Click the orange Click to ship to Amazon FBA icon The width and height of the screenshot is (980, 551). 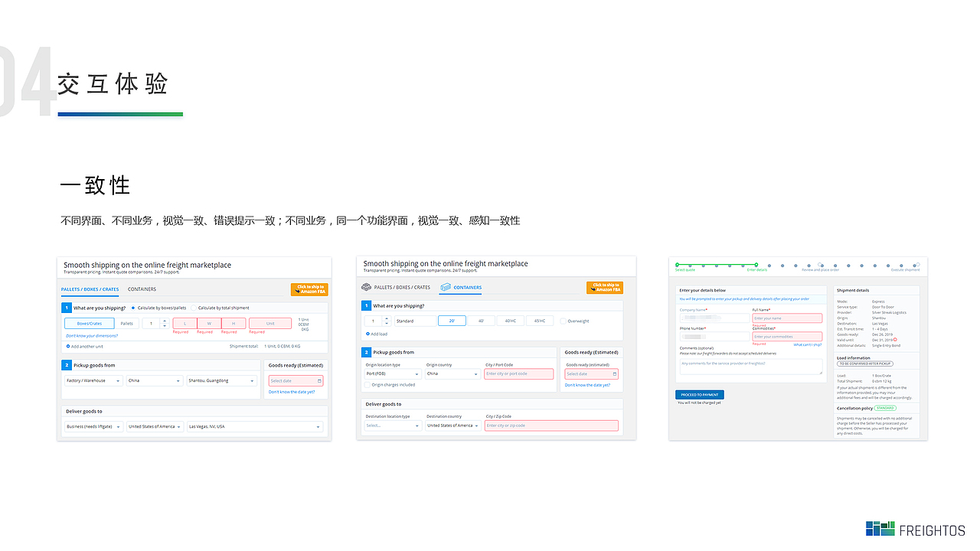click(x=309, y=290)
